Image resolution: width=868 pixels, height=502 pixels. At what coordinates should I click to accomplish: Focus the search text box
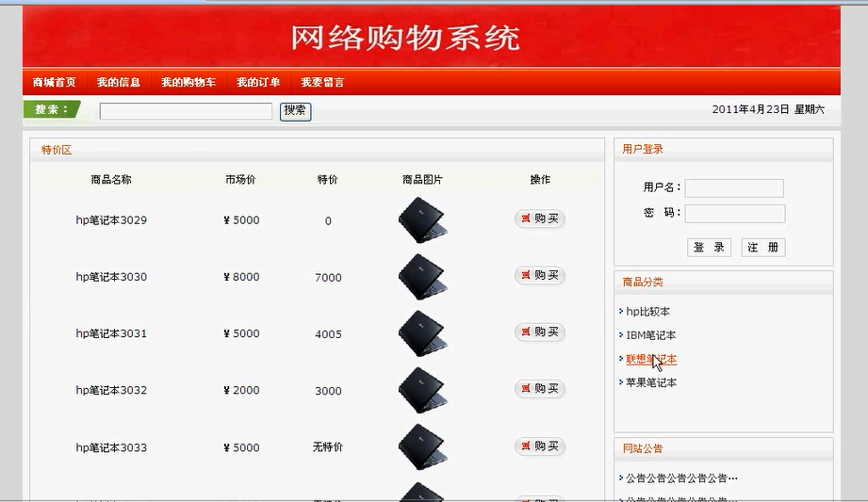(186, 111)
